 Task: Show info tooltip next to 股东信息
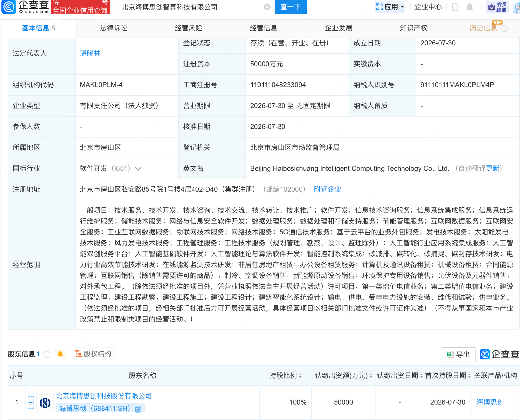pos(47,354)
